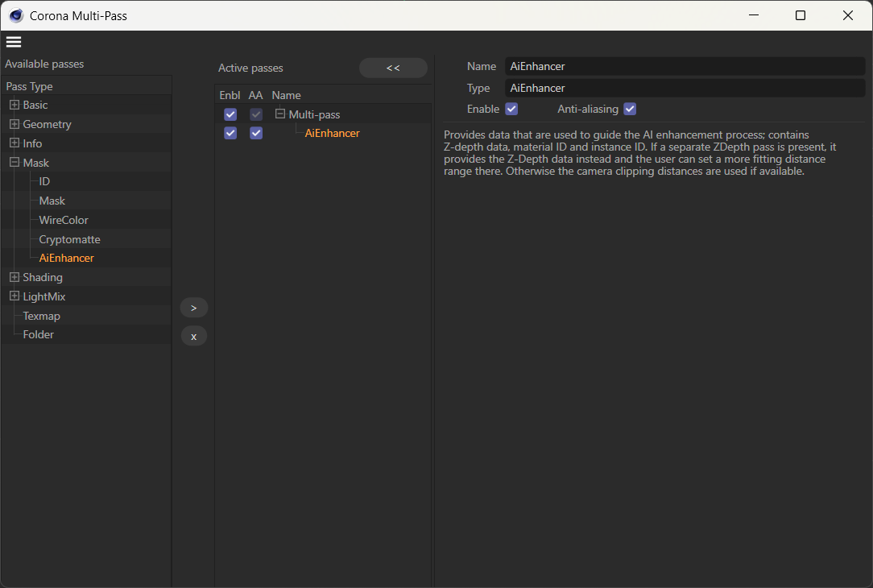Click the Cinema 4D app icon in title bar

16,15
